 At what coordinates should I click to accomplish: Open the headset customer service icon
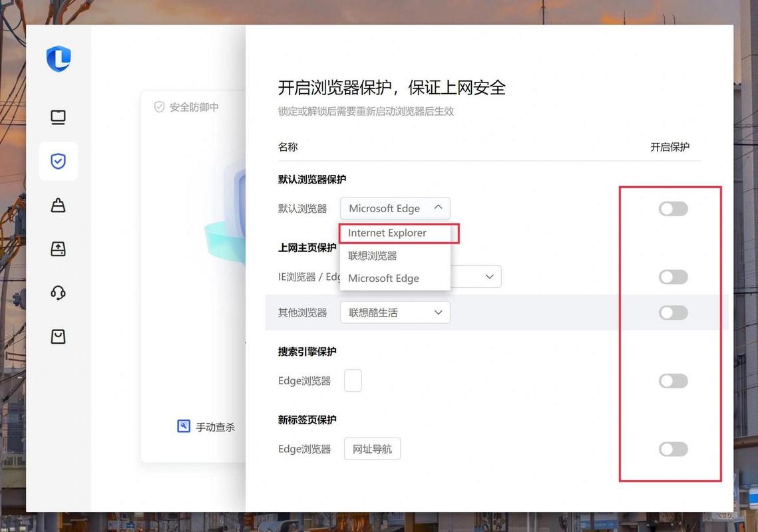pos(58,293)
